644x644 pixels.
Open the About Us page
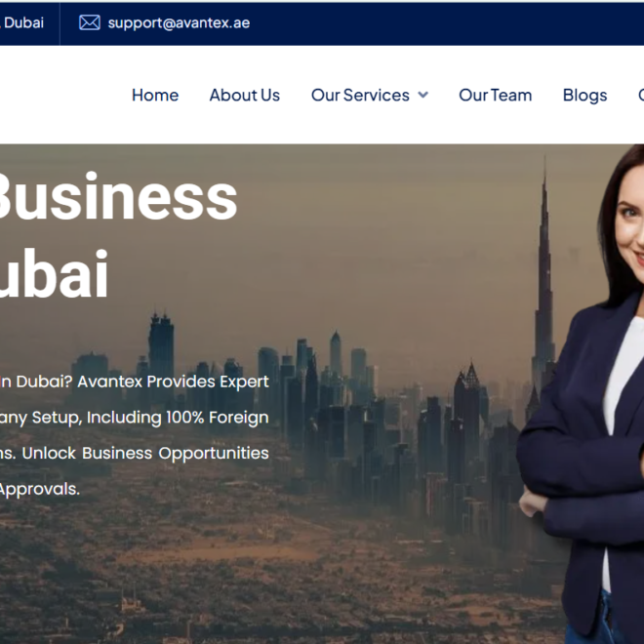(x=245, y=95)
